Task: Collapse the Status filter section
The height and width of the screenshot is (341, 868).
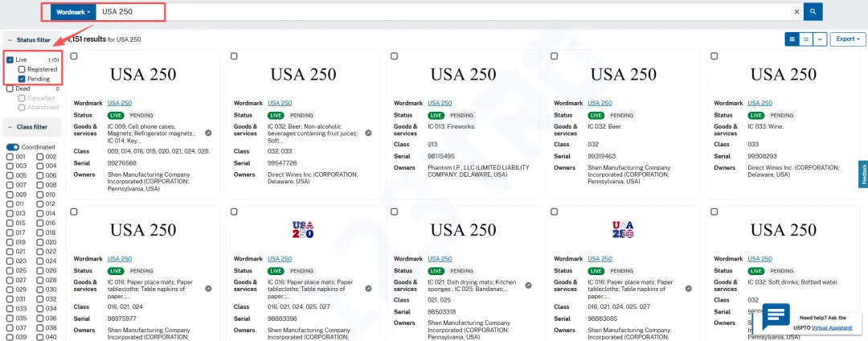Action: tap(10, 39)
